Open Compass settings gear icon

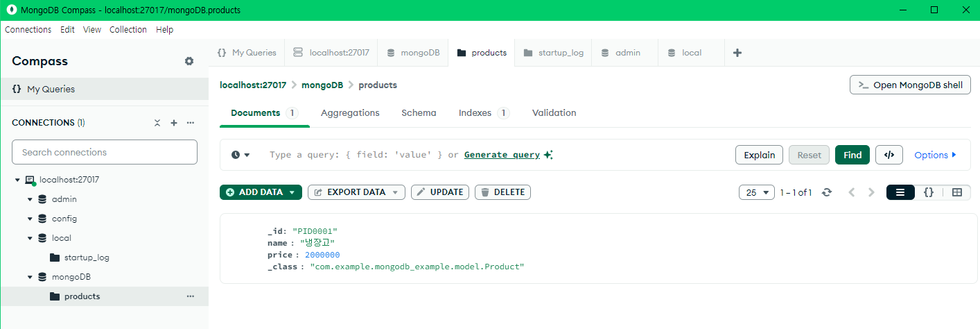point(189,61)
